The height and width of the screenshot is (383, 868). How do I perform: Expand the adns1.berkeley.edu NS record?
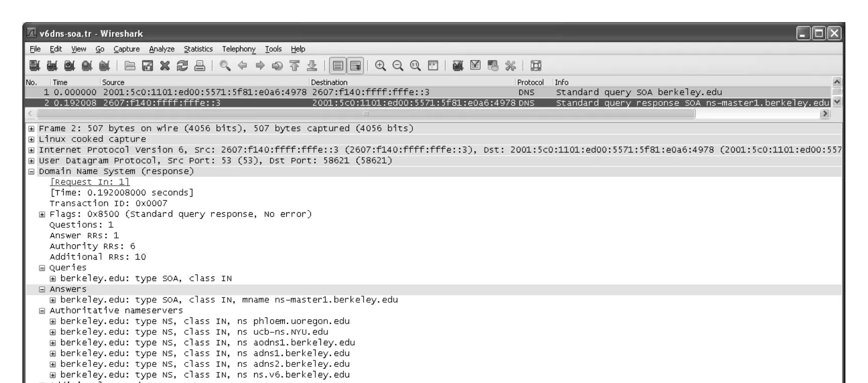53,354
